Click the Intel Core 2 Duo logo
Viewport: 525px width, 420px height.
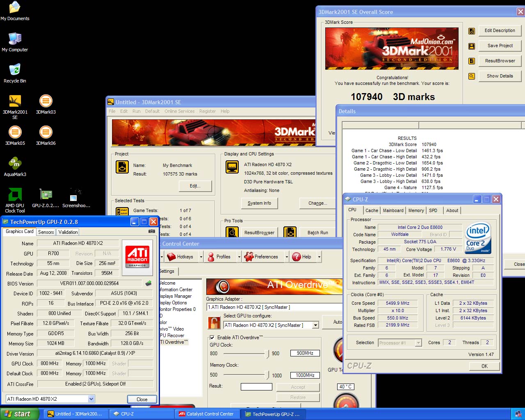click(478, 238)
